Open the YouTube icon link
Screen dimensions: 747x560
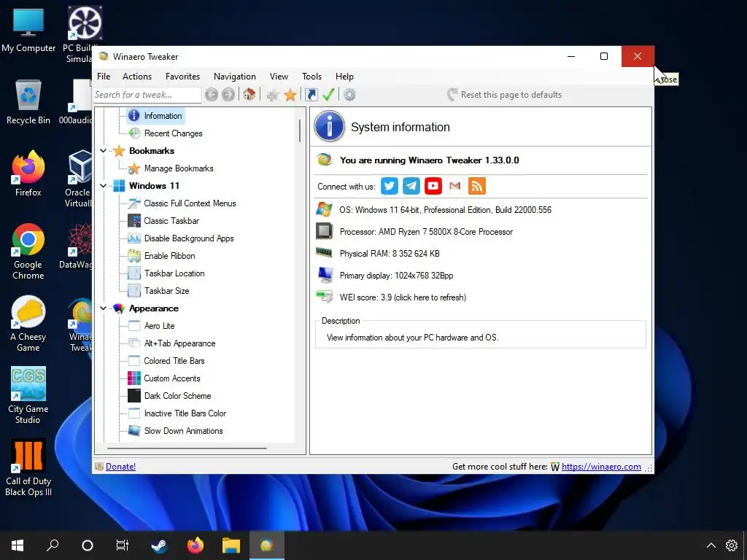pyautogui.click(x=433, y=186)
